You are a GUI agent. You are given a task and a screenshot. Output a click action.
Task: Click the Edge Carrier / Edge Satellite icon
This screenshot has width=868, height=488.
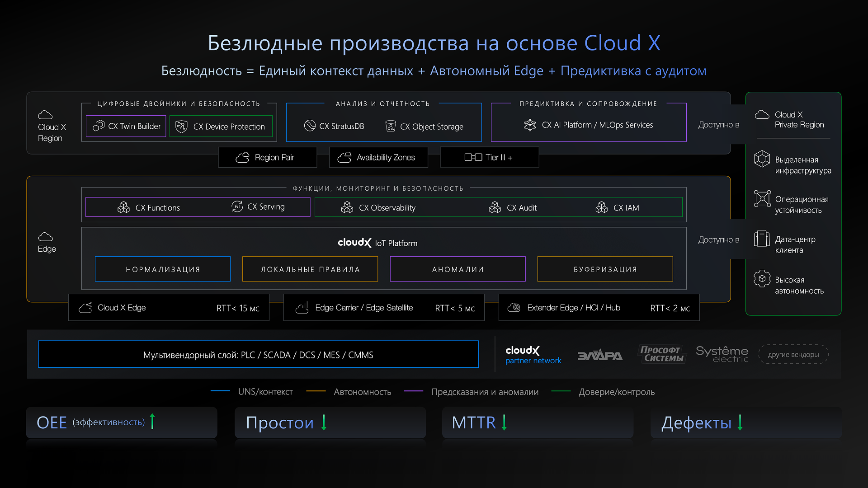click(x=302, y=308)
